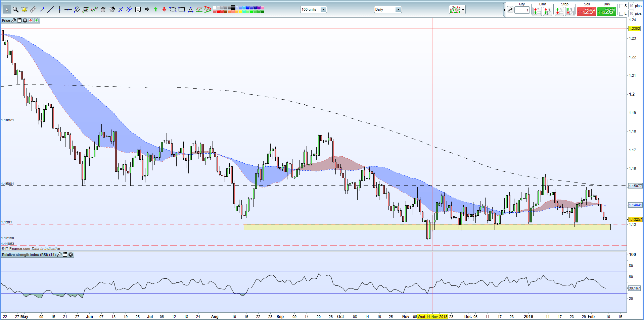Place second Stop order button
644x320 pixels.
coord(570,11)
